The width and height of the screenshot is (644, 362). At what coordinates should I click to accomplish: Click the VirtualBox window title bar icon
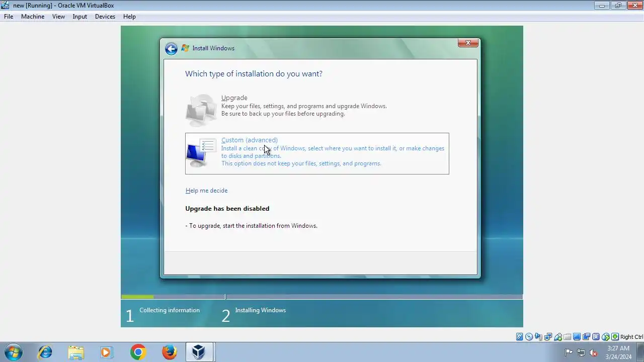(5, 6)
